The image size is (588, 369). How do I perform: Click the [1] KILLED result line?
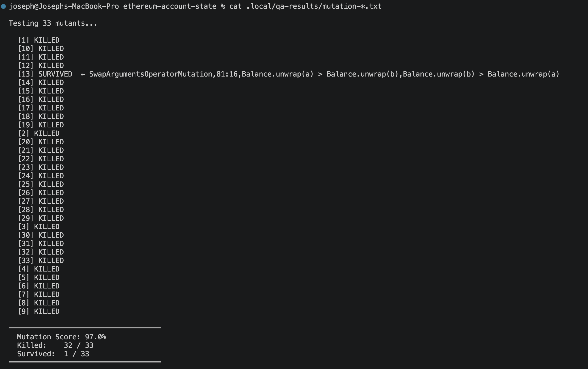39,40
